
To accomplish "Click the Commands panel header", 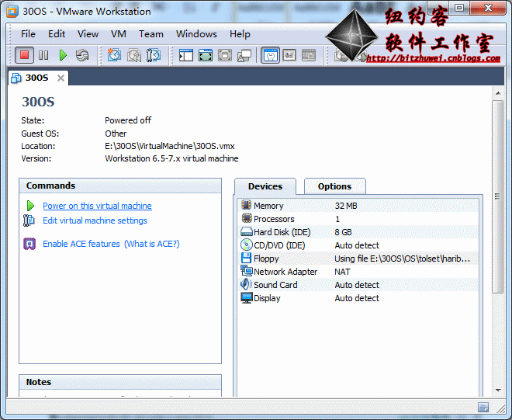I will pyautogui.click(x=120, y=186).
